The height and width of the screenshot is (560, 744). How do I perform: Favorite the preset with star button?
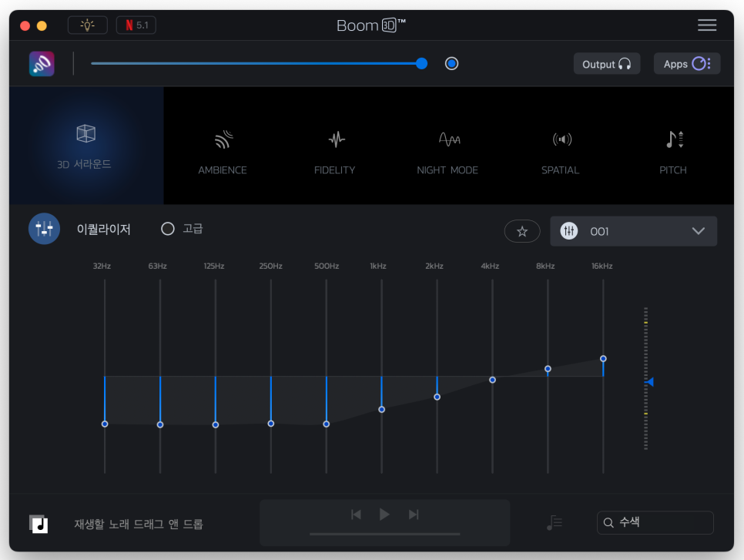pos(521,231)
